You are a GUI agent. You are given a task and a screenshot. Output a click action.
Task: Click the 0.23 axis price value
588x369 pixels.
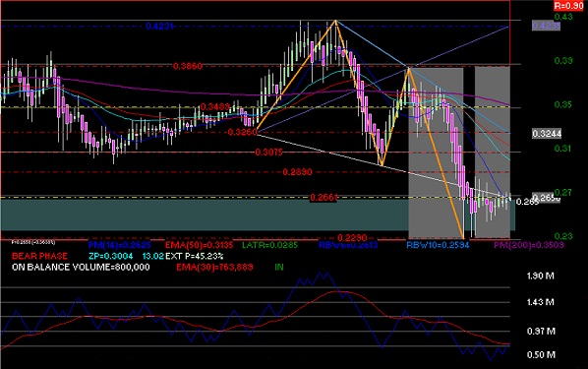563,236
